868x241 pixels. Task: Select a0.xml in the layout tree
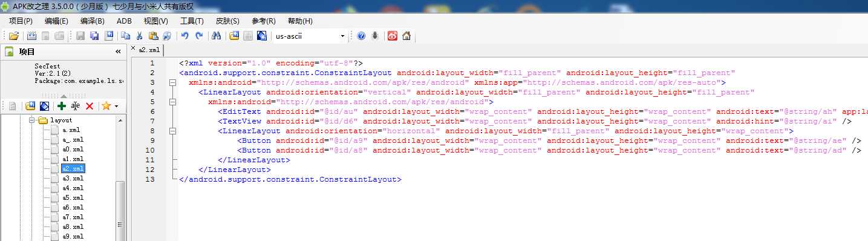pyautogui.click(x=73, y=150)
